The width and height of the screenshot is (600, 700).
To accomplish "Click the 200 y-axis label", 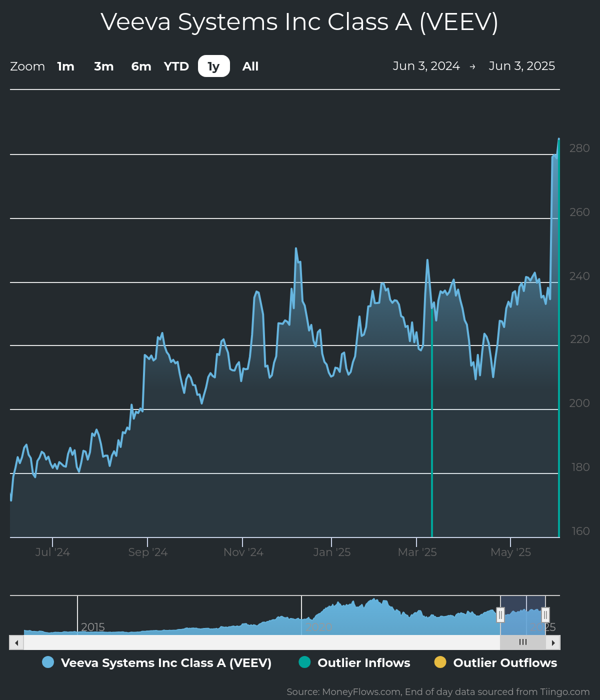I will [579, 403].
